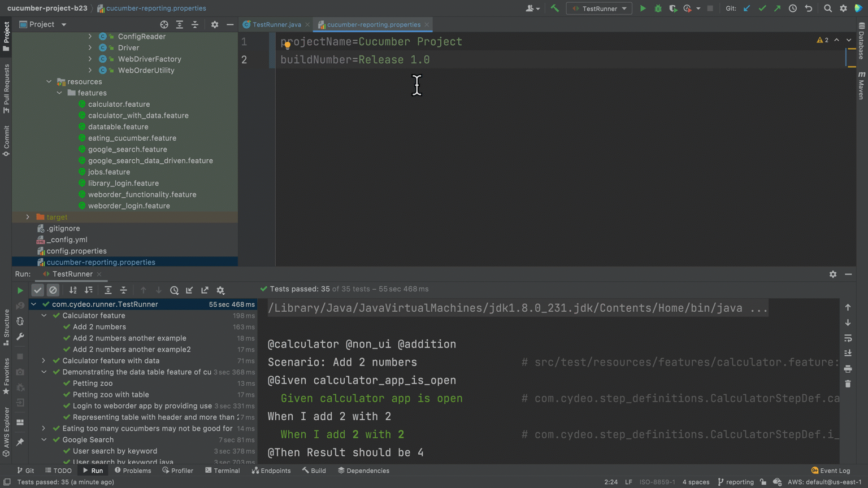Rollback changes with undo icon
Image resolution: width=868 pixels, height=488 pixels.
tap(809, 8)
